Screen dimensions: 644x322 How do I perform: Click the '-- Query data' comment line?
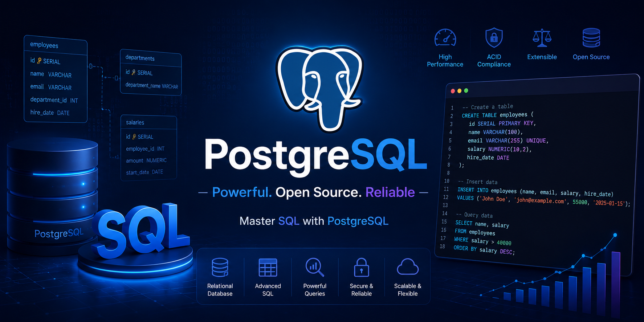pyautogui.click(x=474, y=215)
